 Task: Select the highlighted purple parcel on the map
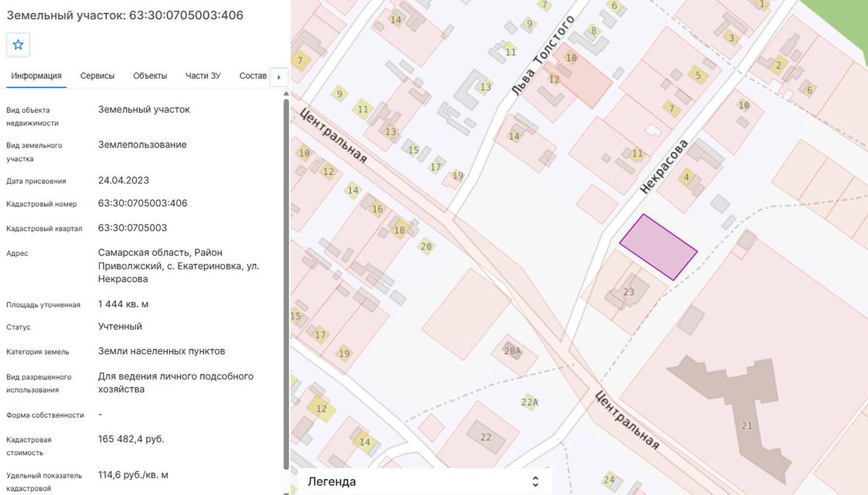[658, 247]
